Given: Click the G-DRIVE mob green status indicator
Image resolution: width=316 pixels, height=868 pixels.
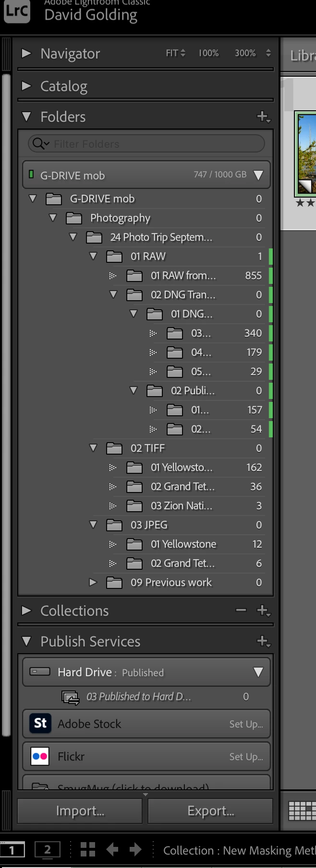Looking at the screenshot, I should click(31, 175).
